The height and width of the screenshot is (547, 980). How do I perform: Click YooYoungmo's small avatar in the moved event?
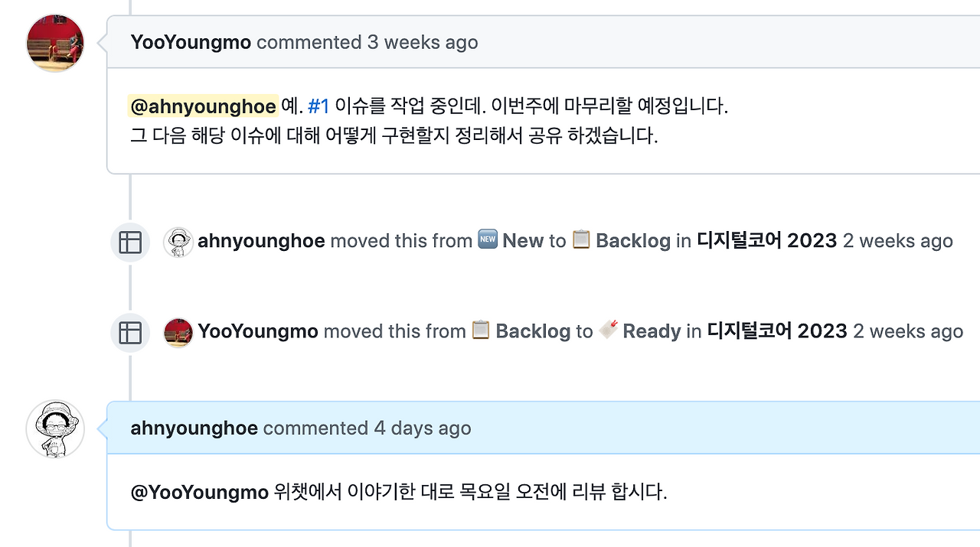[178, 332]
